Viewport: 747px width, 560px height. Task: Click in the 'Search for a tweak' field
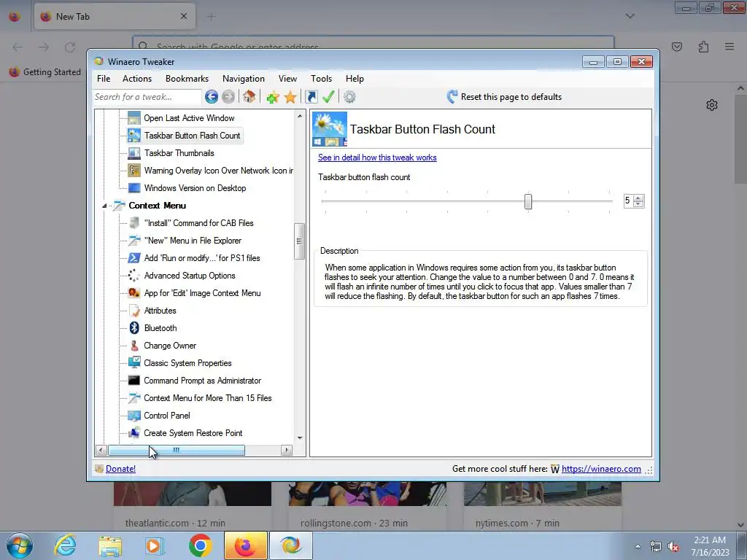(x=147, y=97)
